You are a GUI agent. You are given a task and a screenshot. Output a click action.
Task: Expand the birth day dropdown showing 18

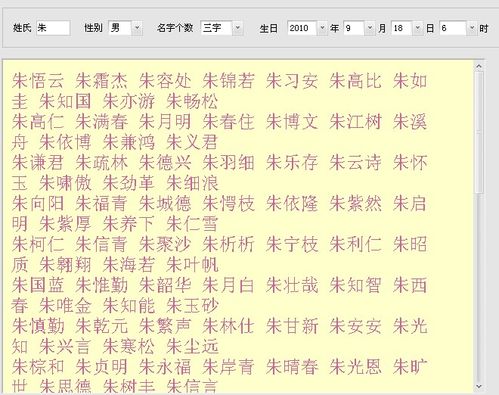pyautogui.click(x=418, y=28)
